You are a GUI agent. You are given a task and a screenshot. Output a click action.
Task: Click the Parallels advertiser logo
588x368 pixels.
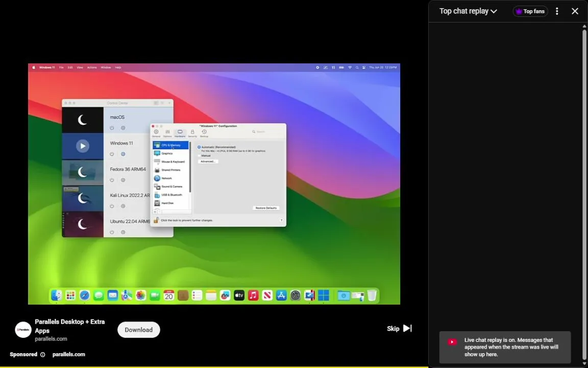pyautogui.click(x=23, y=330)
